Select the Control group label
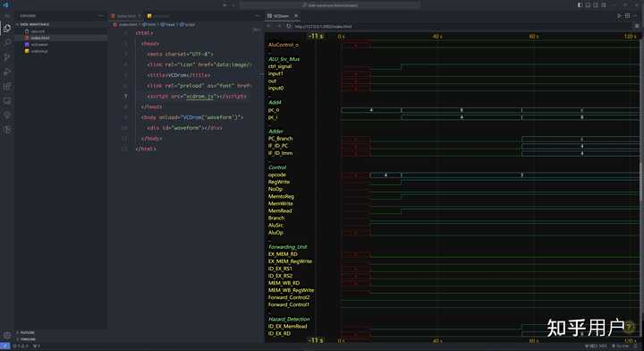This screenshot has height=351, width=644. pyautogui.click(x=277, y=167)
